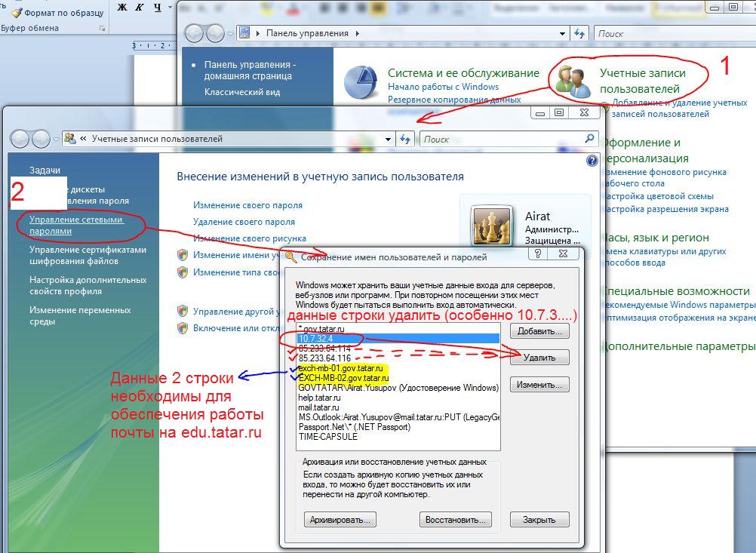
Task: Open 'Панель управления - домашняя страница' link
Action: 250,70
